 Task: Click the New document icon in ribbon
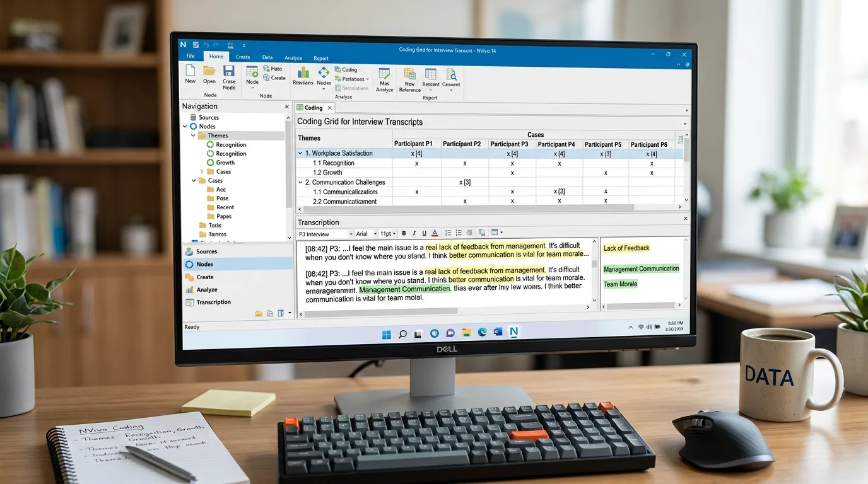pos(190,71)
